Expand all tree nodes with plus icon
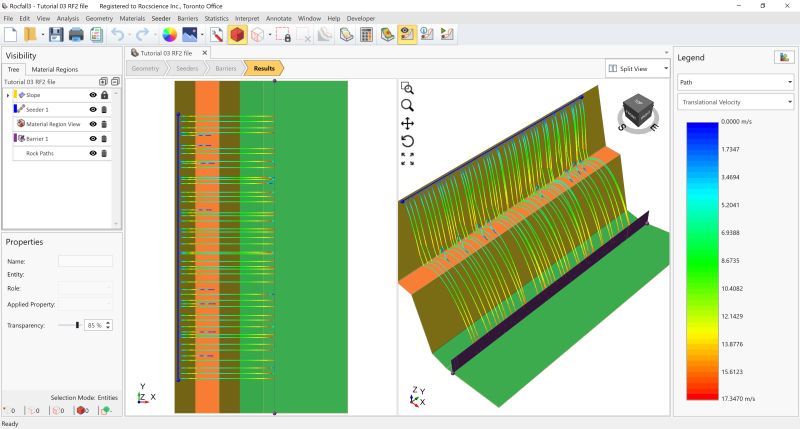 103,82
